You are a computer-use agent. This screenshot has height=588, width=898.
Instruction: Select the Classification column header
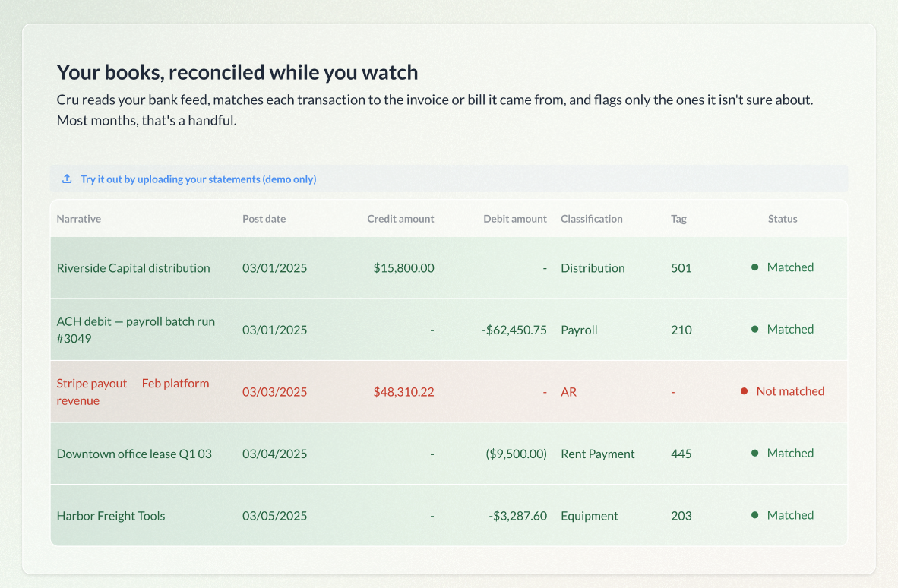tap(592, 219)
